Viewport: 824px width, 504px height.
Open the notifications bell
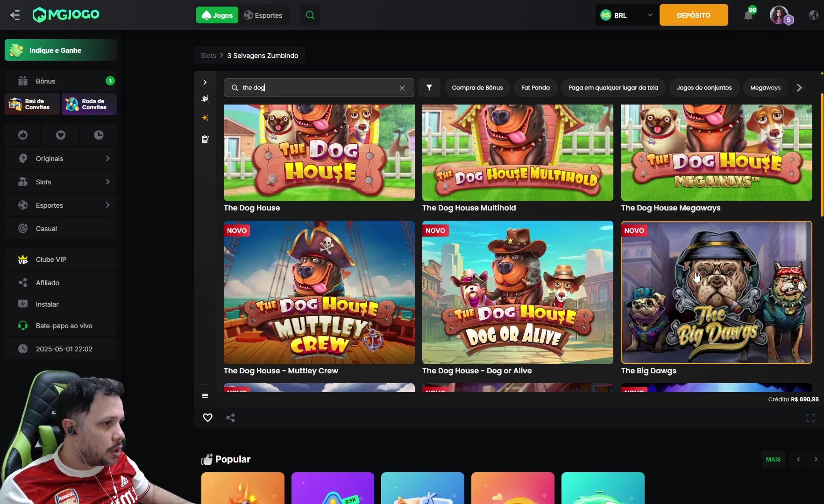[x=748, y=15]
